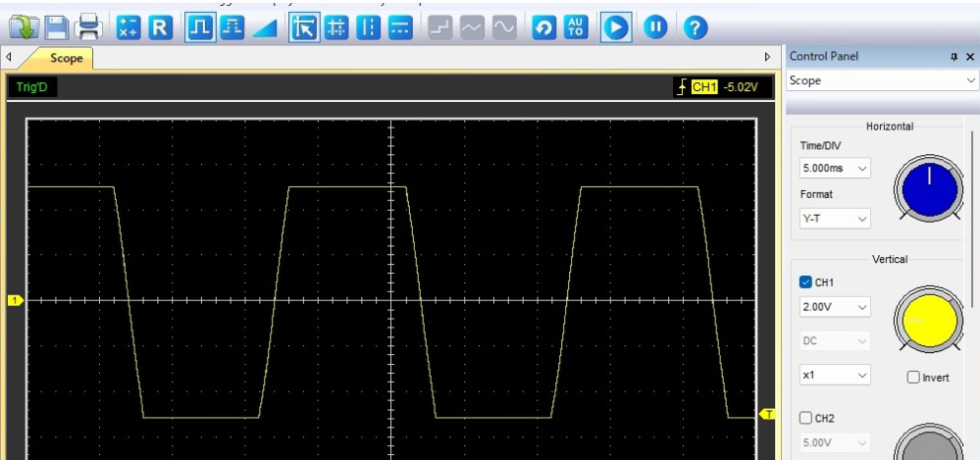Click the save floppy disk icon
Image resolution: width=980 pixels, height=460 pixels.
pos(57,27)
